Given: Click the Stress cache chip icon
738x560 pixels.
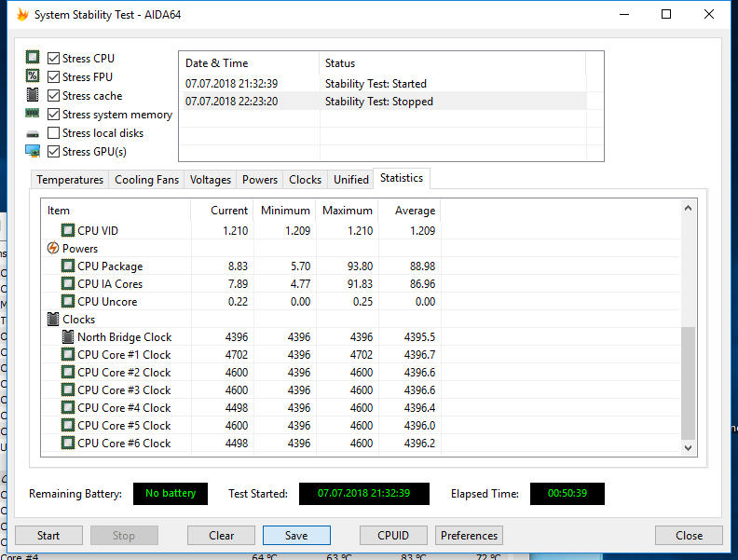Looking at the screenshot, I should coord(33,95).
